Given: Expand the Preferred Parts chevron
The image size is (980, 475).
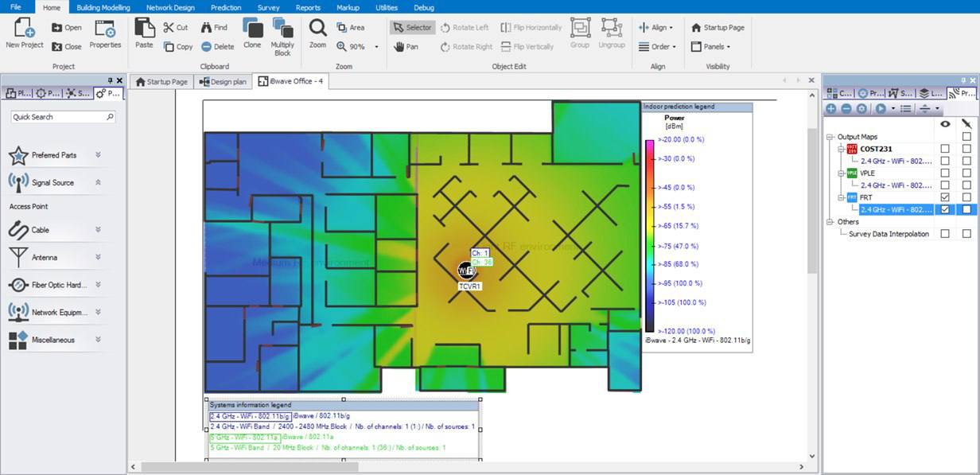Looking at the screenshot, I should tap(98, 155).
